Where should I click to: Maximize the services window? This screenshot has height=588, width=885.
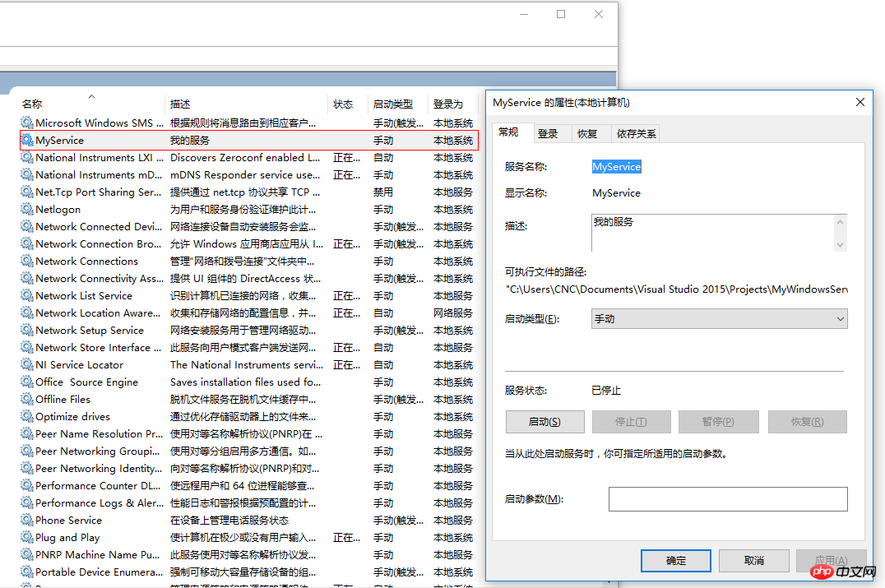561,14
